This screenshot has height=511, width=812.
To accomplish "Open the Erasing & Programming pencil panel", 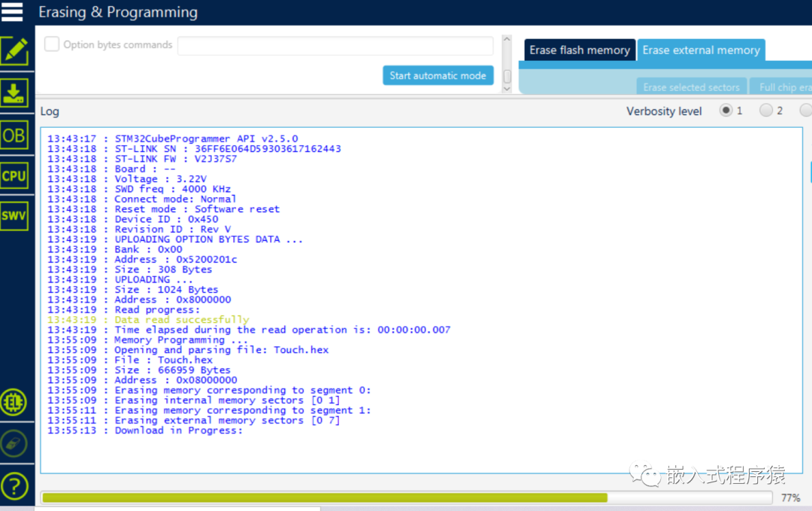I will (x=15, y=51).
